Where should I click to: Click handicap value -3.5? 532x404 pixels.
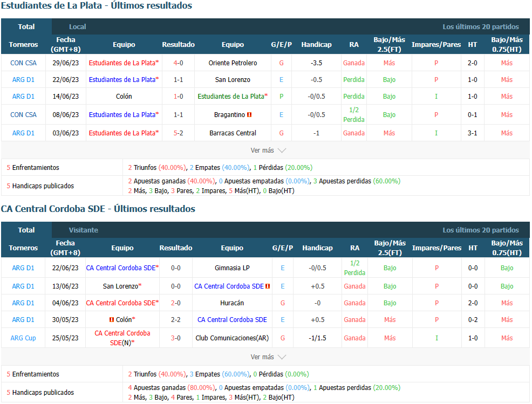pos(316,63)
